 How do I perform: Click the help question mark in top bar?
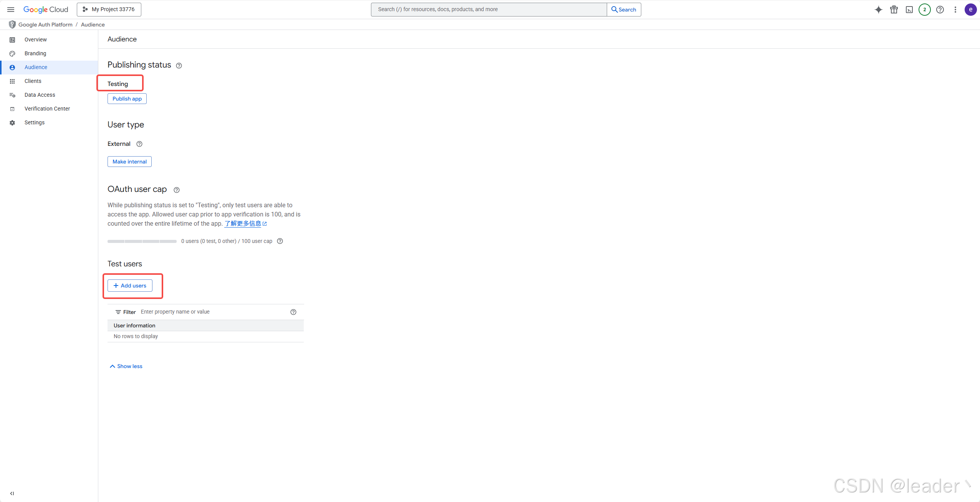940,10
